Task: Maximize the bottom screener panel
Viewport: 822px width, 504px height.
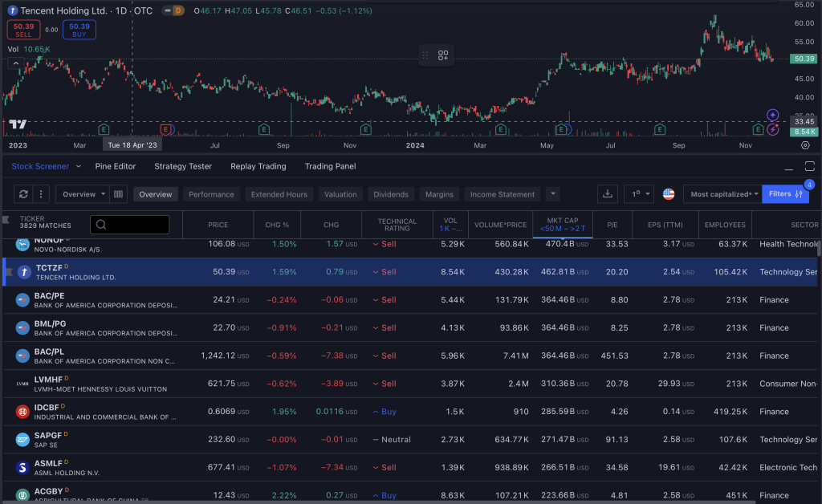Action: coord(809,167)
